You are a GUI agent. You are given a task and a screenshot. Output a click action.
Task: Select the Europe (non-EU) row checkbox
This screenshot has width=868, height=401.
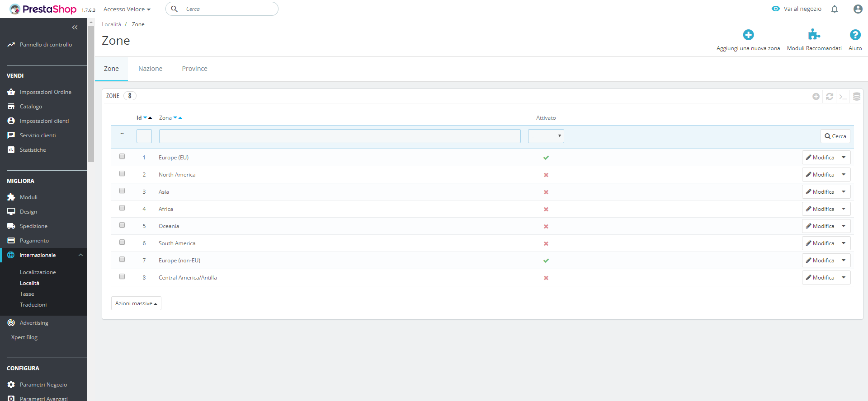click(122, 259)
